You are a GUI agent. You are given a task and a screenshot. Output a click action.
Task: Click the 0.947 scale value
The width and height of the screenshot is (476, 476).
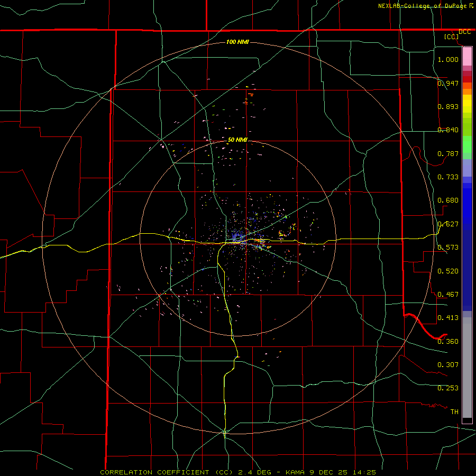click(448, 83)
